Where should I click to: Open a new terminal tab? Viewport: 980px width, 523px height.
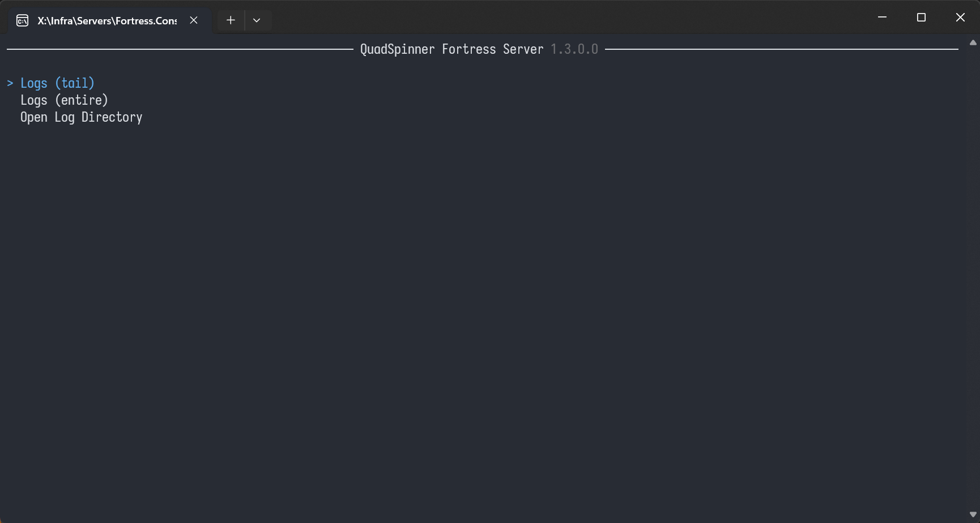click(231, 20)
